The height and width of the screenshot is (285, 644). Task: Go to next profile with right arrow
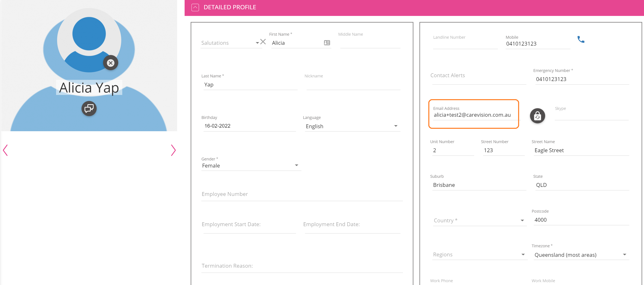(x=173, y=150)
